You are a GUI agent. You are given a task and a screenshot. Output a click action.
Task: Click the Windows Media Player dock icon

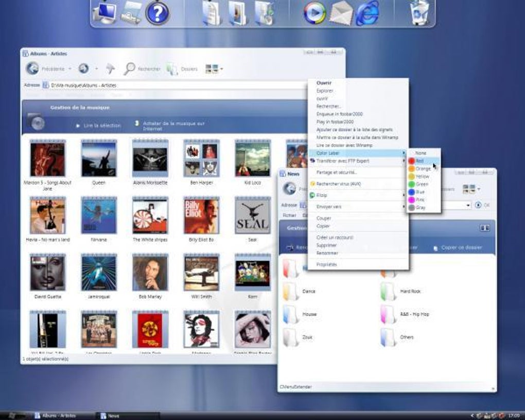pos(314,13)
